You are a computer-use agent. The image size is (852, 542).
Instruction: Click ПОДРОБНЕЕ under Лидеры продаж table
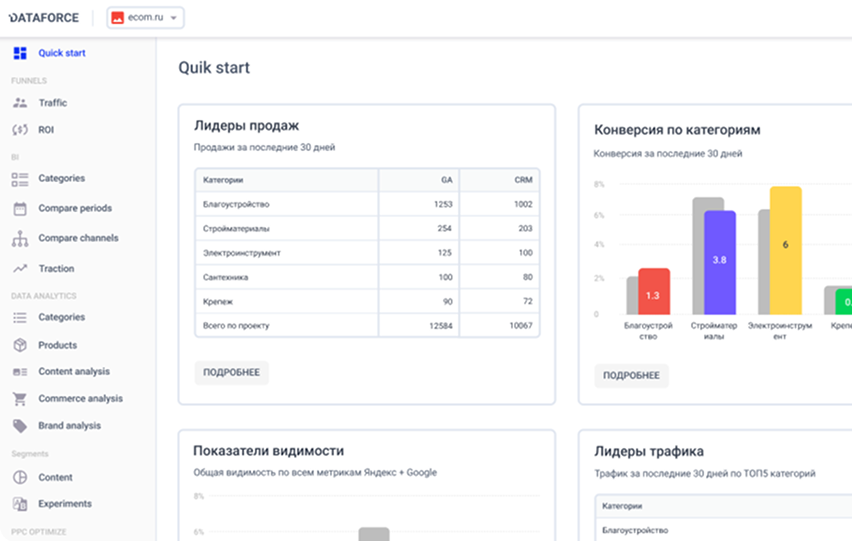pyautogui.click(x=231, y=373)
